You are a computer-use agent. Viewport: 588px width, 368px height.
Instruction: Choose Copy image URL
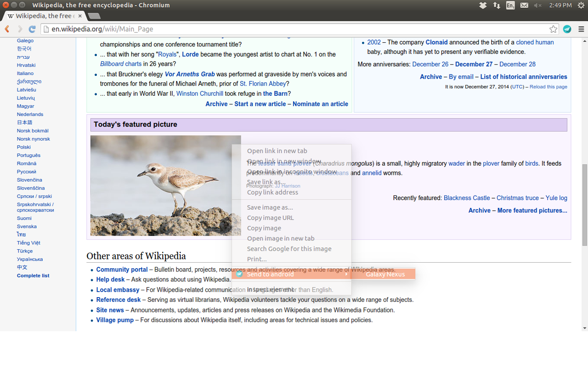(x=270, y=218)
